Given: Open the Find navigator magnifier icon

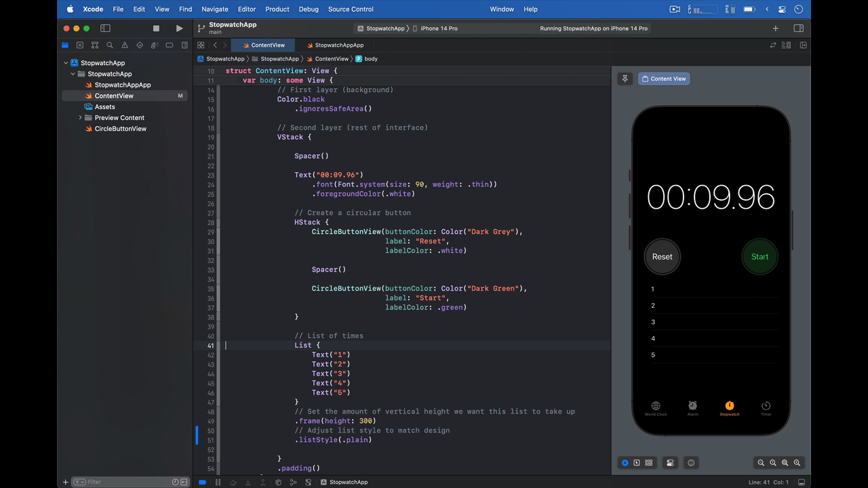Looking at the screenshot, I should click(x=110, y=45).
